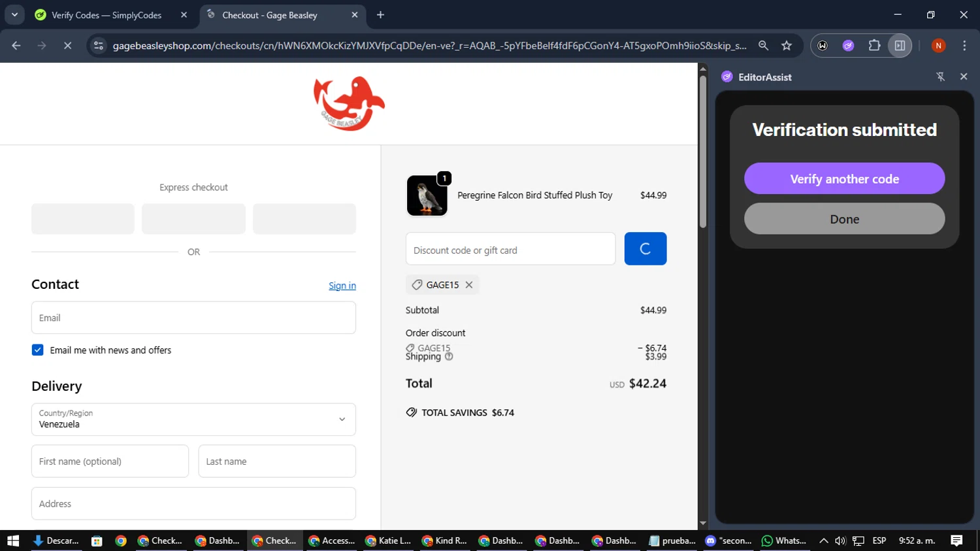The width and height of the screenshot is (980, 551).
Task: Follow the Sign in link
Action: click(x=342, y=286)
